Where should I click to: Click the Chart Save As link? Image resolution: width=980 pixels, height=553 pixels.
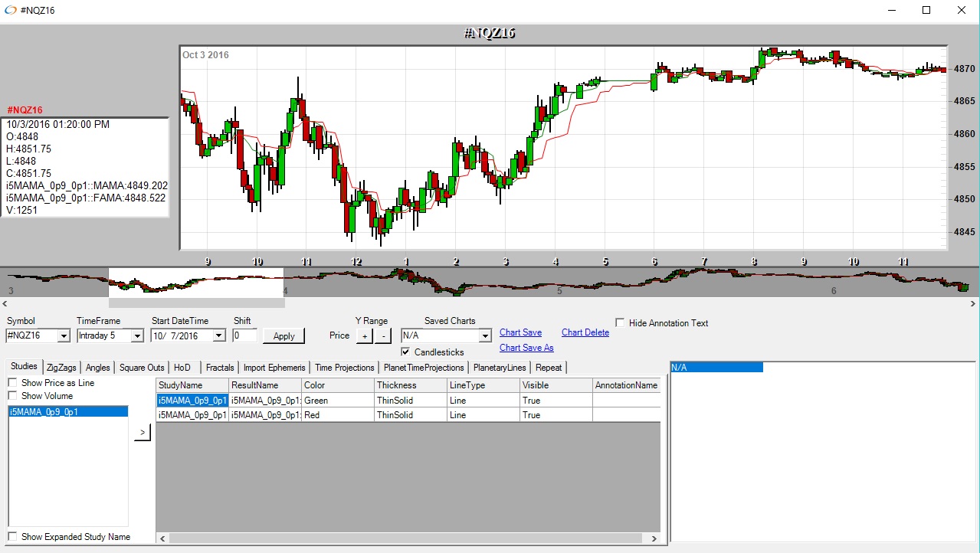(526, 348)
